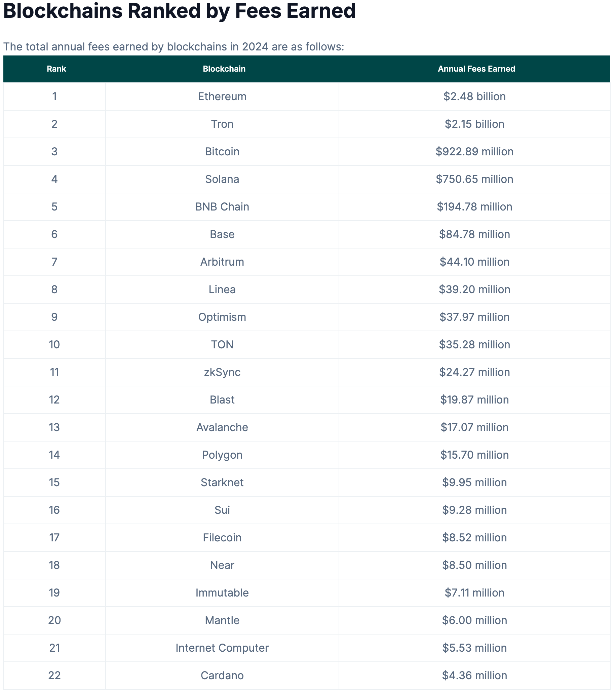This screenshot has height=690, width=616.
Task: Select the $17.07 million Avalanche fee
Action: 474,427
